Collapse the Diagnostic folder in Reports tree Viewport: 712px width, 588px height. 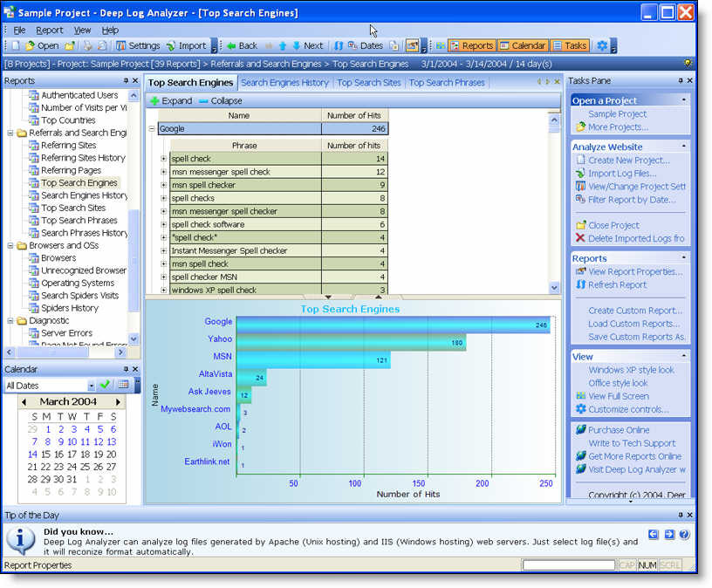10,321
